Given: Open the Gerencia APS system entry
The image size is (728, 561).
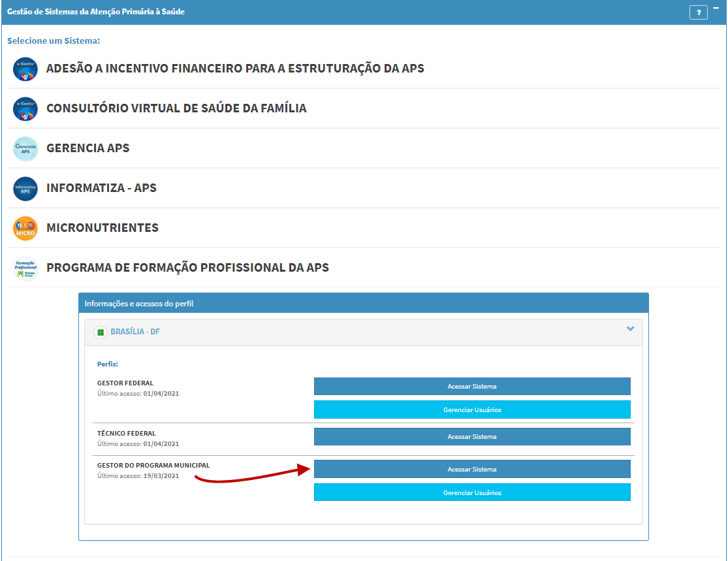Looking at the screenshot, I should pyautogui.click(x=88, y=148).
